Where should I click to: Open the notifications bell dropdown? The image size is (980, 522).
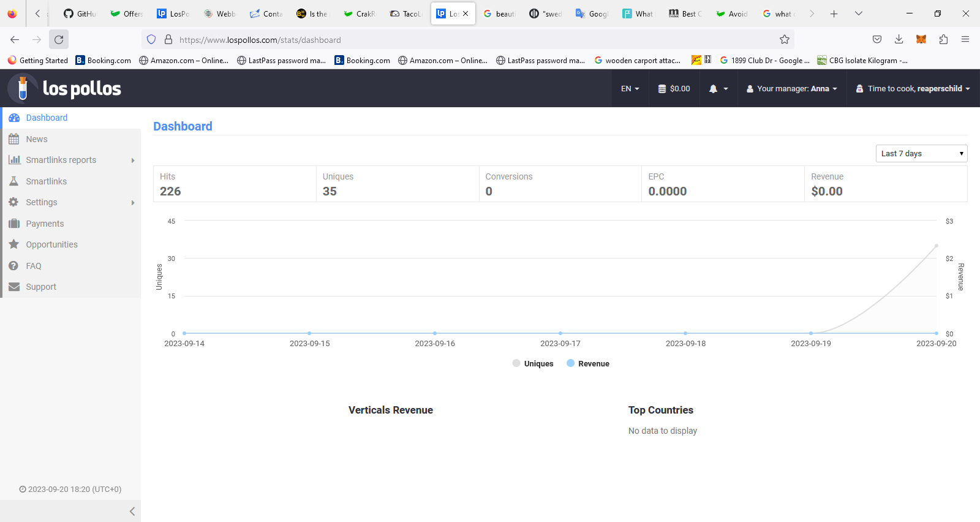(718, 88)
